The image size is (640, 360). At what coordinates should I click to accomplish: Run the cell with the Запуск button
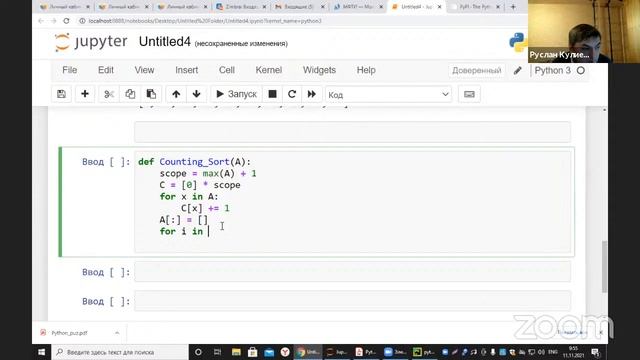(x=236, y=94)
